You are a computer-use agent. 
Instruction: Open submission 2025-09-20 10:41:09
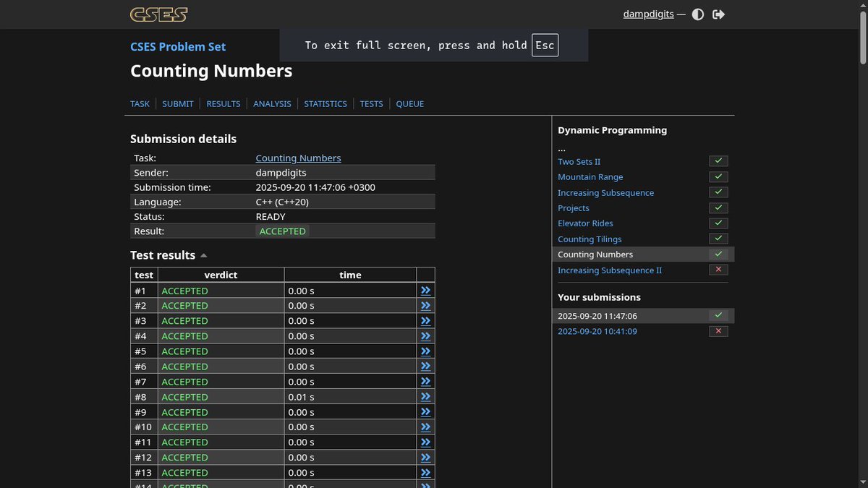(x=597, y=332)
